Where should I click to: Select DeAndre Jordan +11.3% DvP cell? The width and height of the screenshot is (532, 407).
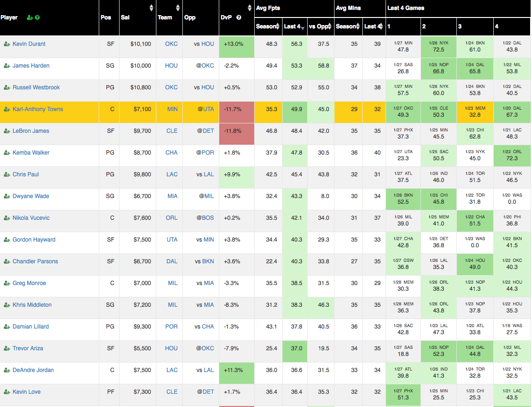(x=237, y=373)
